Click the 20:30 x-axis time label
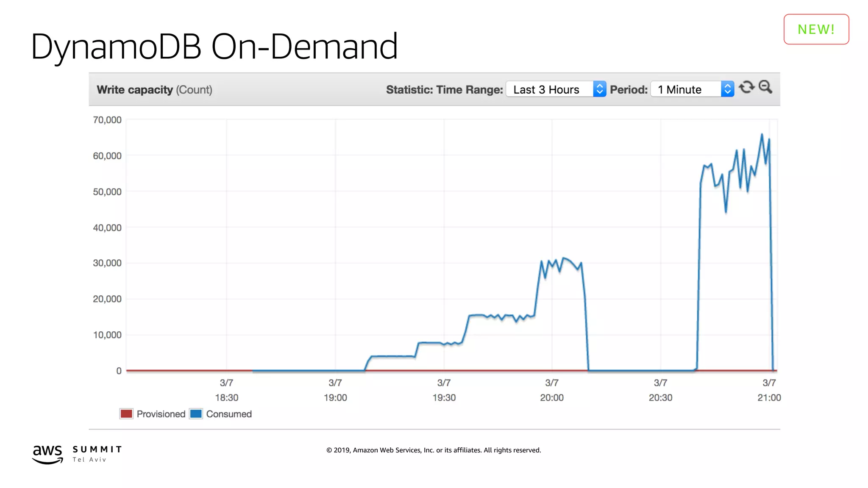Screen dimensions: 868x488 pos(661,398)
